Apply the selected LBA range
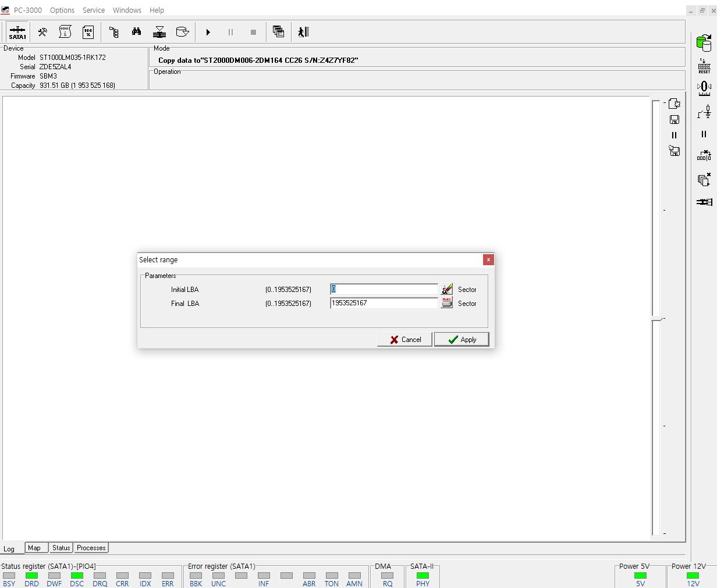The width and height of the screenshot is (717, 588). point(462,340)
